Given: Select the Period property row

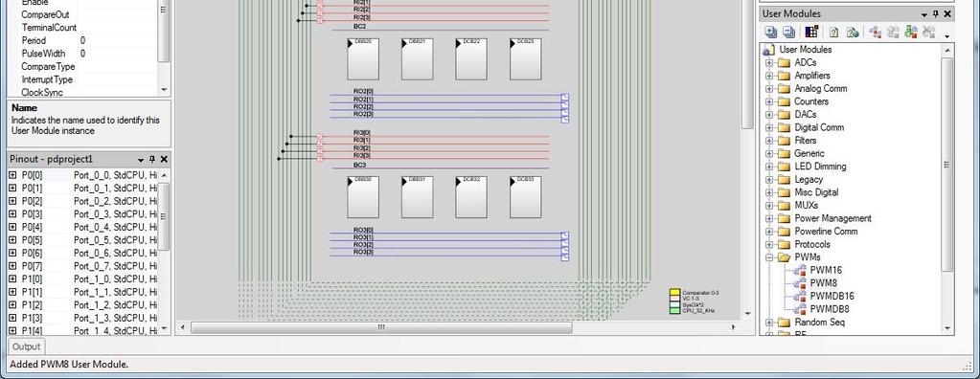Looking at the screenshot, I should 81,40.
